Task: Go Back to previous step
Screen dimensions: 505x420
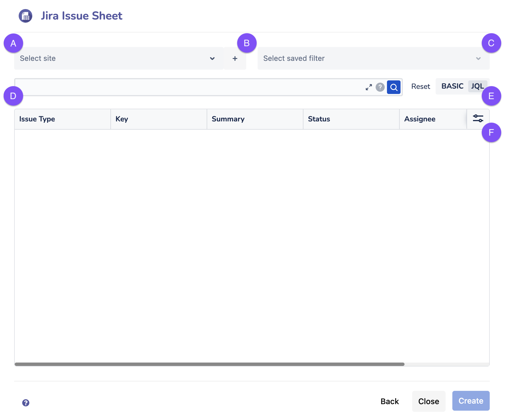Action: (x=390, y=401)
